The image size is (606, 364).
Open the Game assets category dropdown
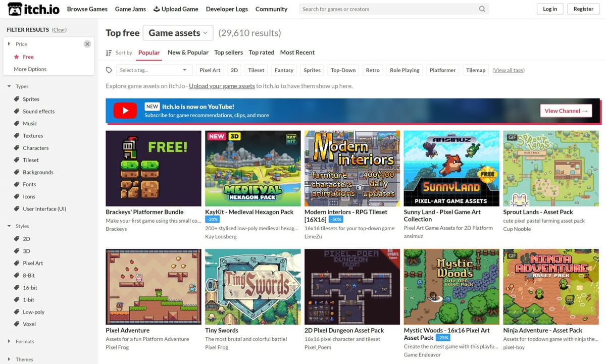click(x=178, y=33)
